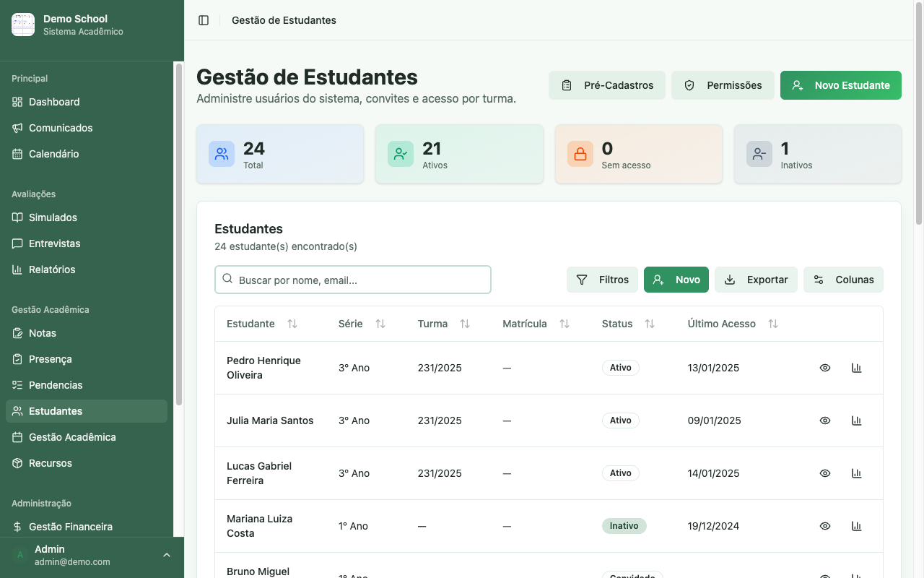
Task: Open chart stats for Mariana Luiza Costa
Action: click(857, 526)
